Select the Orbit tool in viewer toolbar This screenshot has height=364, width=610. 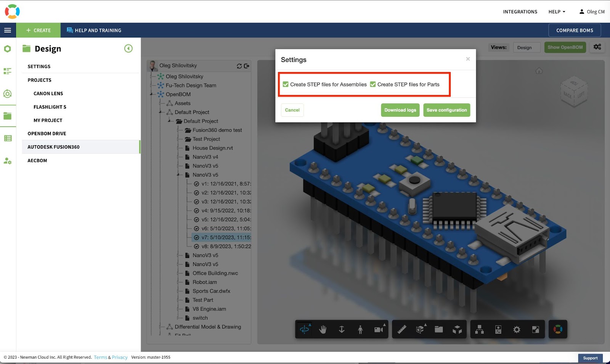[305, 329]
